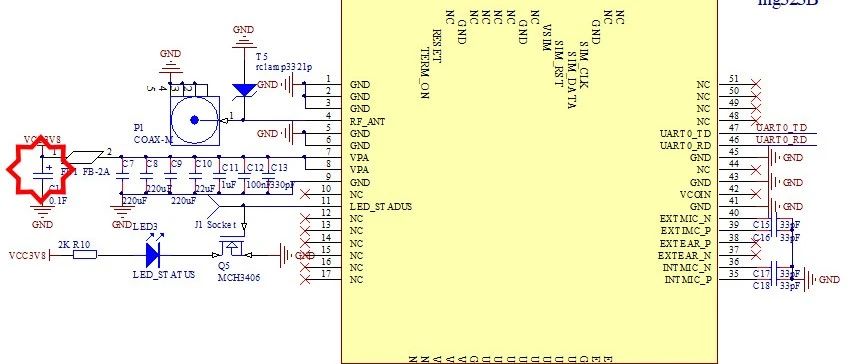The width and height of the screenshot is (854, 364).
Task: Click the 330pF capacitor value
Action: (x=281, y=185)
